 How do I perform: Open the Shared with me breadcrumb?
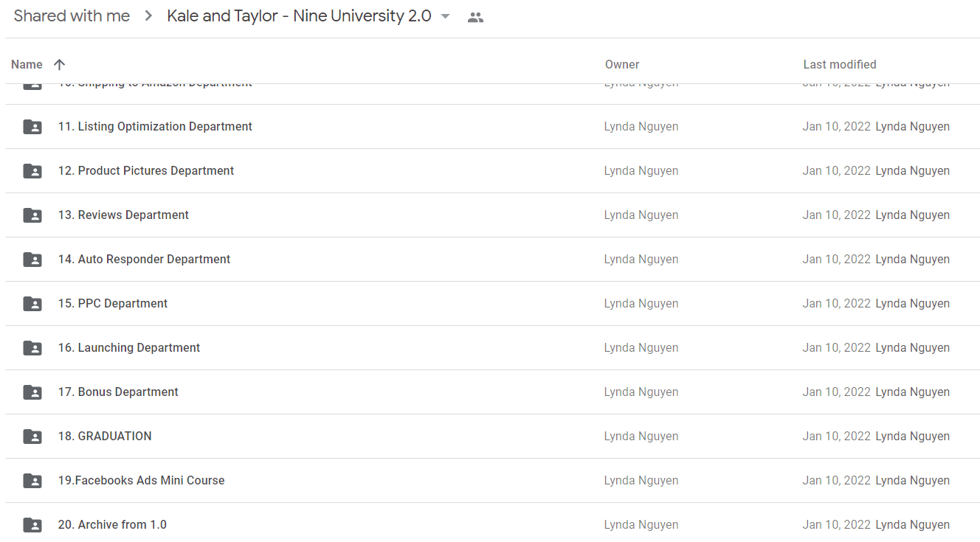(x=72, y=16)
